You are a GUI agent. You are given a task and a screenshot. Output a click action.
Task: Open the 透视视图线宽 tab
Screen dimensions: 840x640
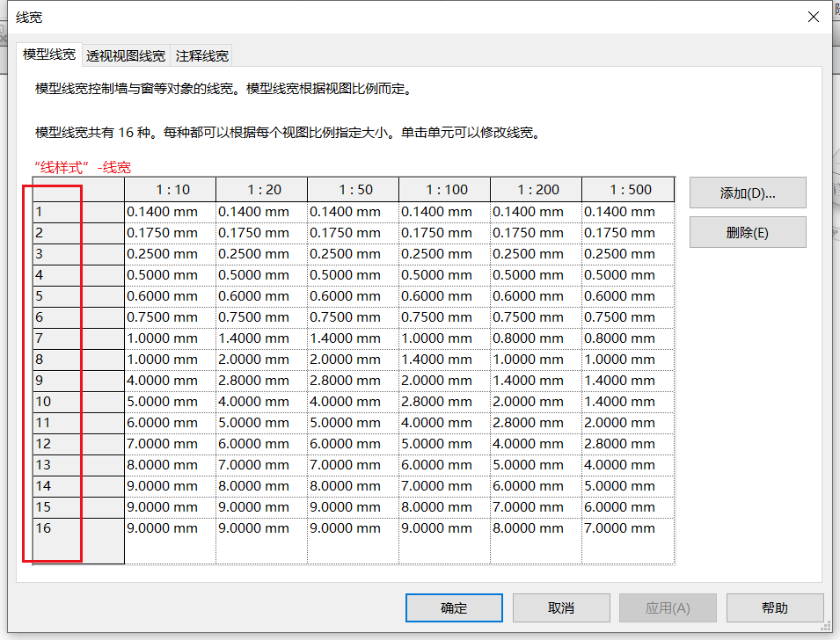(x=126, y=55)
